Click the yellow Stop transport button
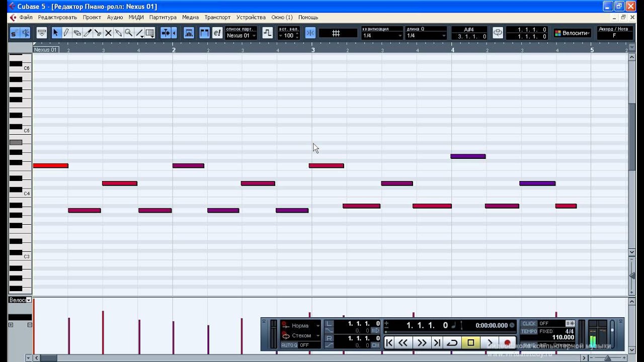644x362 pixels. pos(471,343)
